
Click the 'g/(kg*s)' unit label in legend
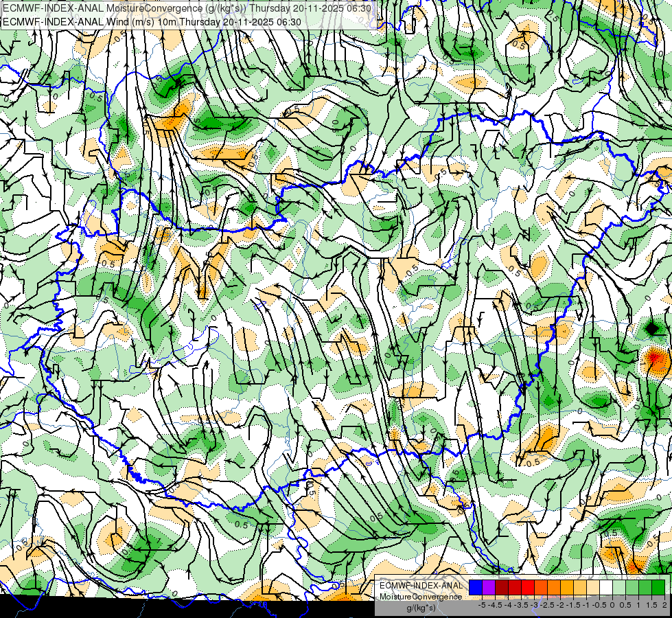click(x=421, y=608)
